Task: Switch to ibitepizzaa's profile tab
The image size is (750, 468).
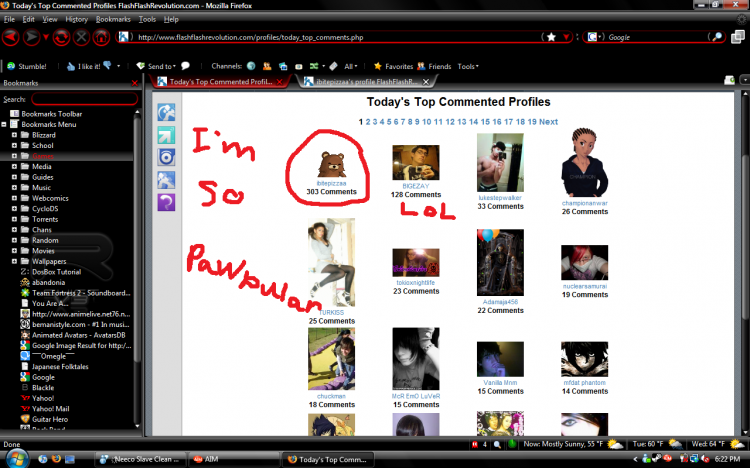Action: (367, 82)
